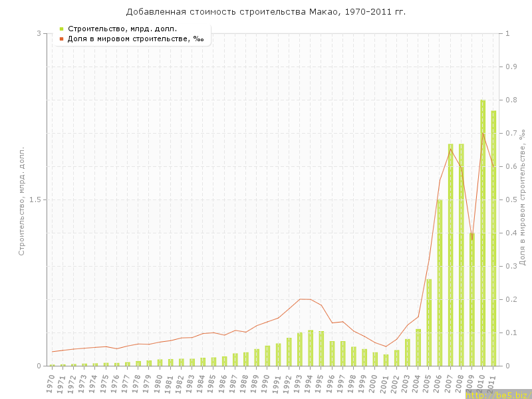Click the orange line peak at 2010

coord(483,133)
